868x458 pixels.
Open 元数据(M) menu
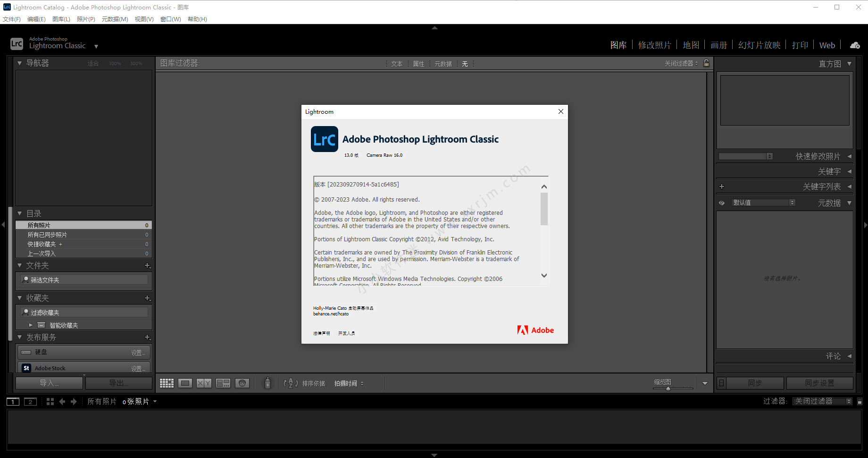(115, 19)
